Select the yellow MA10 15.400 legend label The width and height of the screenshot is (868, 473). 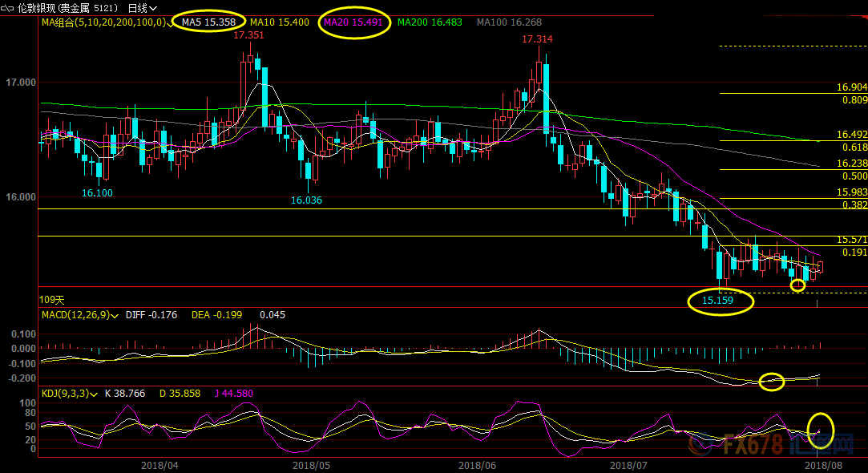point(279,22)
